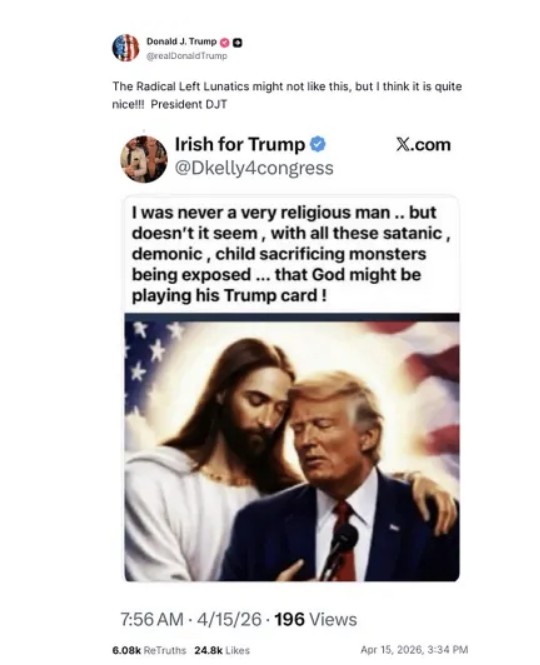The width and height of the screenshot is (540, 665).
Task: Click the blue verified checkmark by Irish for Trump
Action: point(318,145)
